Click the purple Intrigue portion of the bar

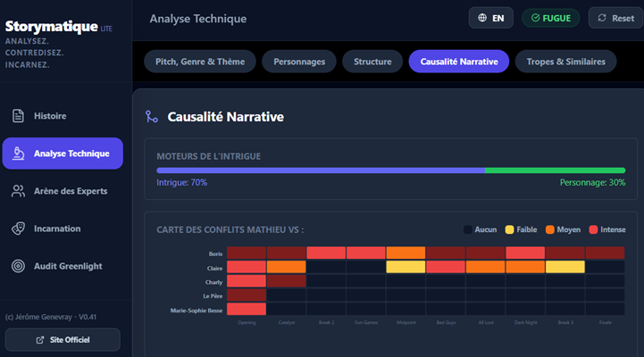[321, 170]
